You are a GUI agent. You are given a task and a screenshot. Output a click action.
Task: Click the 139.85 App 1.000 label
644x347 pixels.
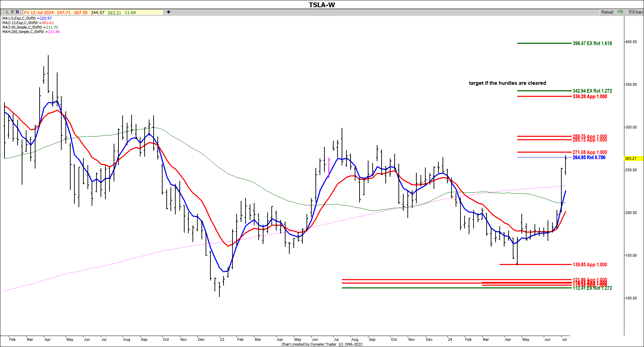[590, 265]
